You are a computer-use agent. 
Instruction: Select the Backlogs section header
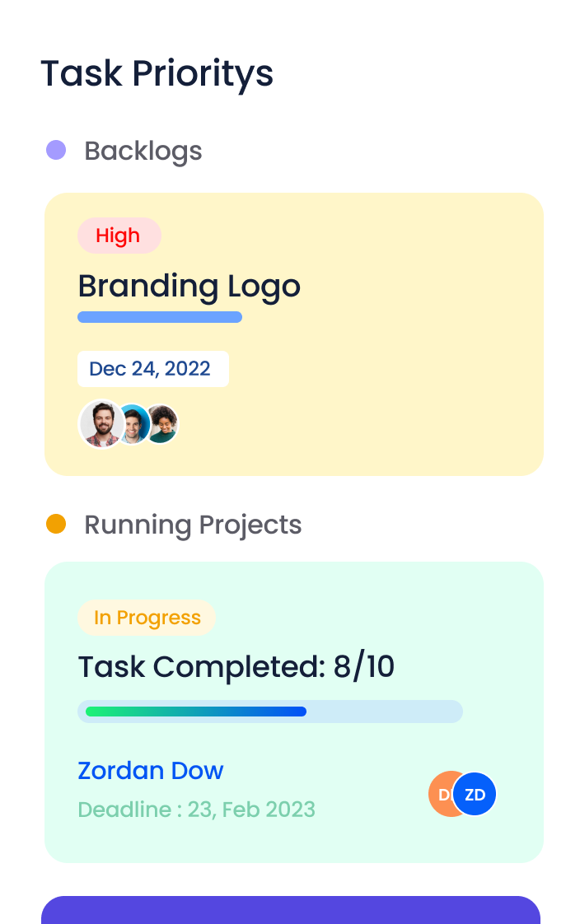(x=143, y=151)
